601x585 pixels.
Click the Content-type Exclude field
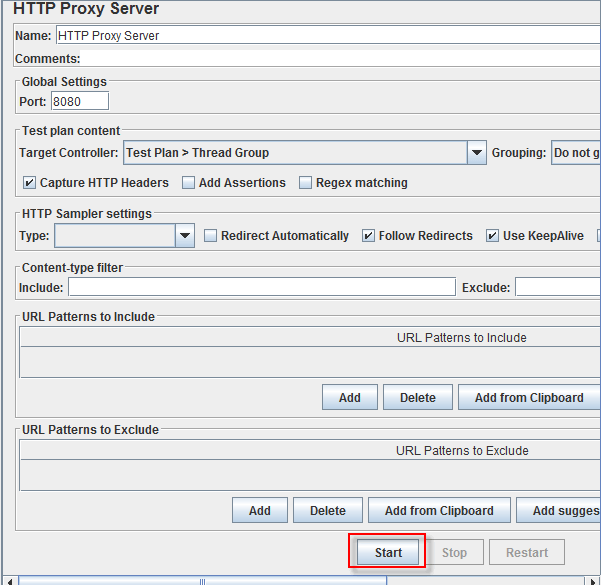(x=557, y=288)
